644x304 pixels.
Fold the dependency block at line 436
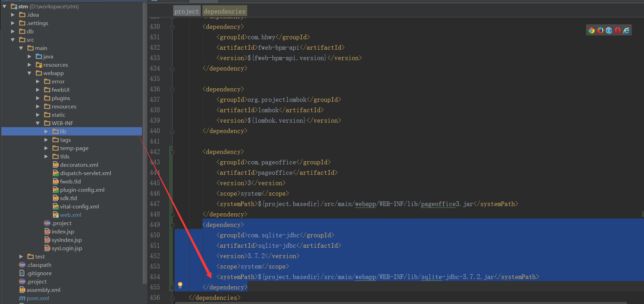click(x=172, y=89)
